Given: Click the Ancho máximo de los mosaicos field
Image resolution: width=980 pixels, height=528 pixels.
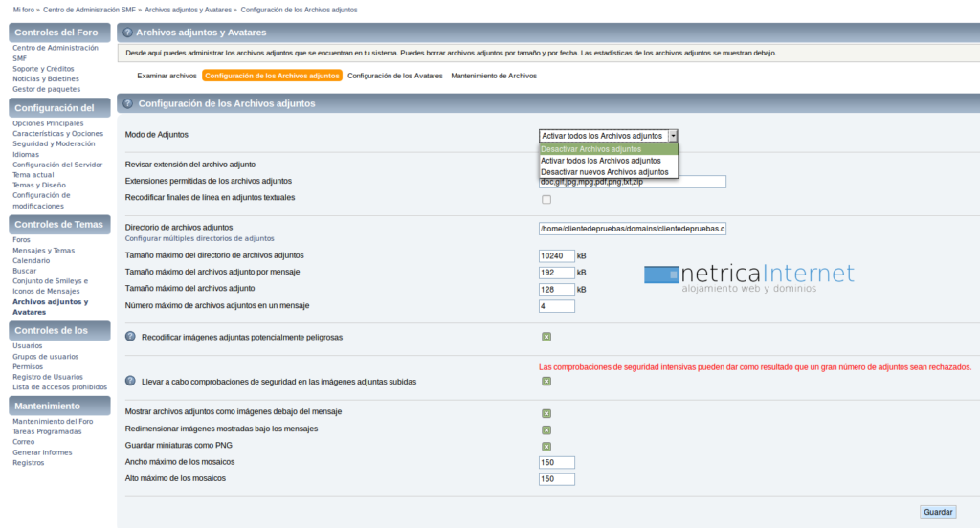Looking at the screenshot, I should [556, 463].
